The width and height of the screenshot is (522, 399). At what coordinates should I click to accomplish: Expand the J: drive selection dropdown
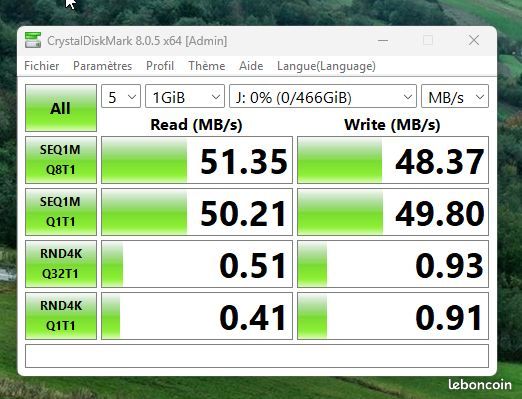(x=323, y=96)
